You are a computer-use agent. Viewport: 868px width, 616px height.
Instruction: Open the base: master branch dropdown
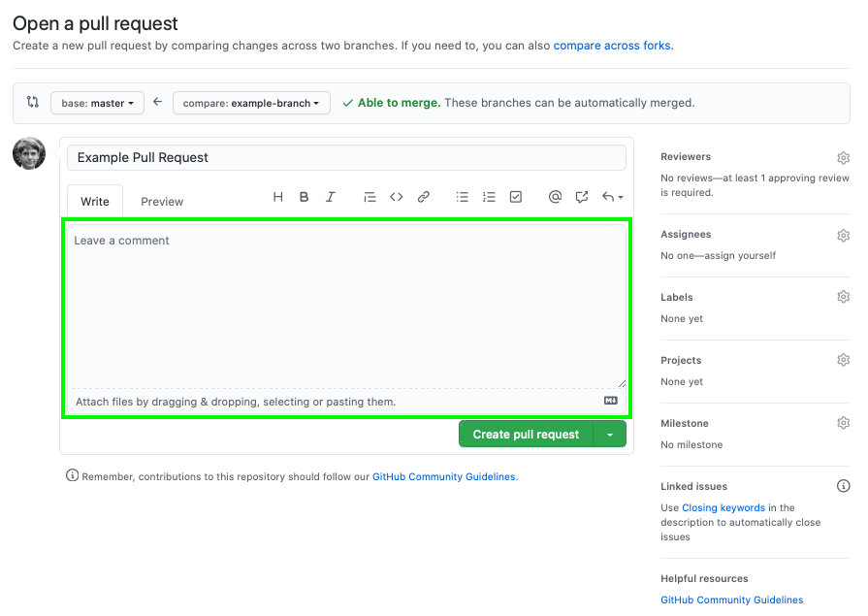pyautogui.click(x=97, y=103)
